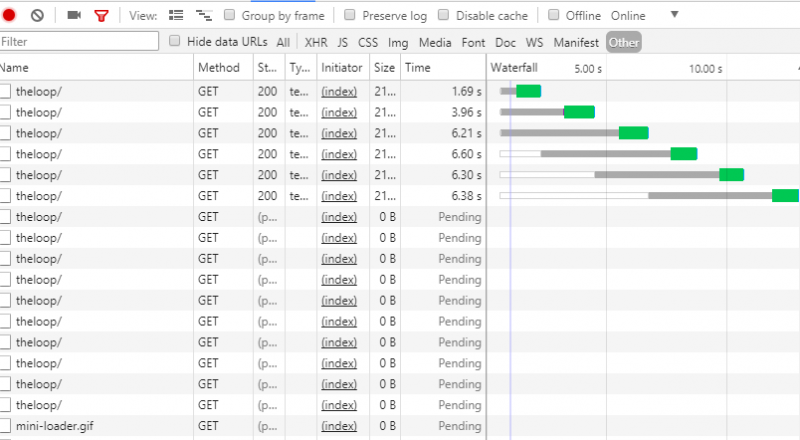Open (index) initiator of 6.60 s request
Viewport: 800px width, 440px height.
pos(339,155)
